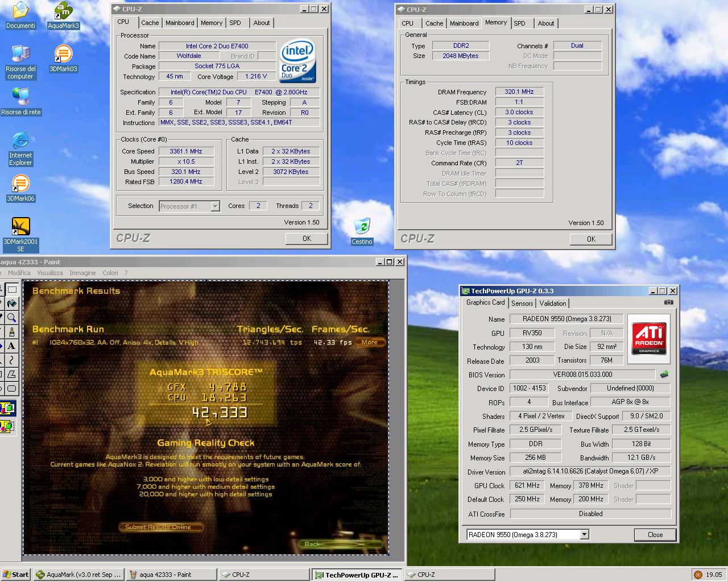Image resolution: width=728 pixels, height=582 pixels.
Task: Open the Visualizza menu in Paint
Action: pyautogui.click(x=50, y=273)
